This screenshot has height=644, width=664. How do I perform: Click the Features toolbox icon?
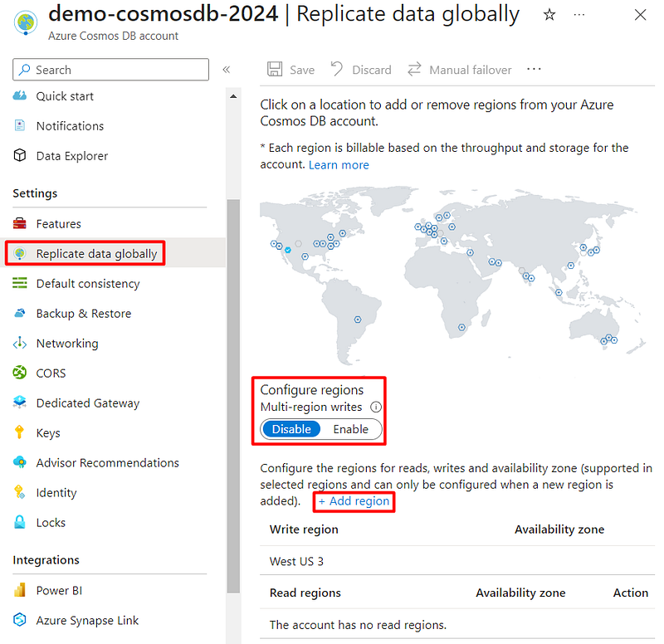[x=19, y=223]
